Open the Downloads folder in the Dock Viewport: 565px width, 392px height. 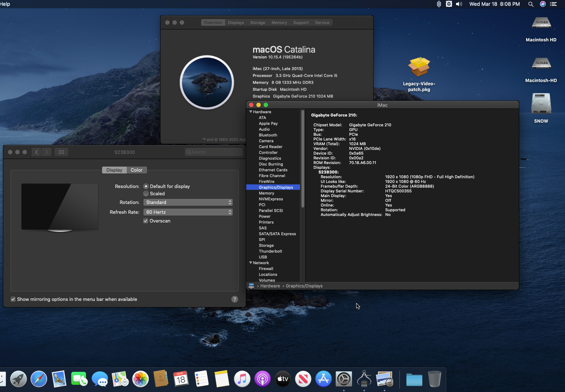pyautogui.click(x=414, y=379)
